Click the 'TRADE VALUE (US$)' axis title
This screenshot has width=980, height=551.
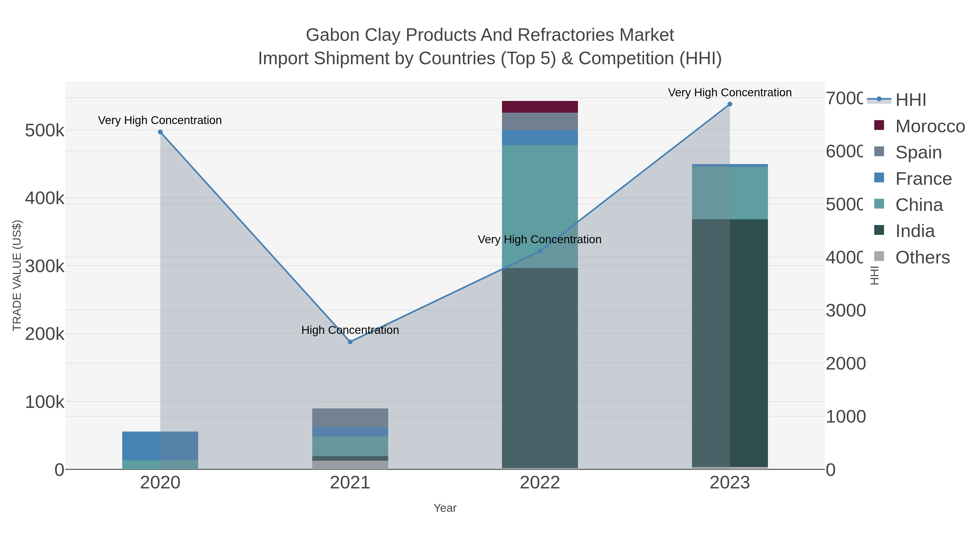coord(17,275)
